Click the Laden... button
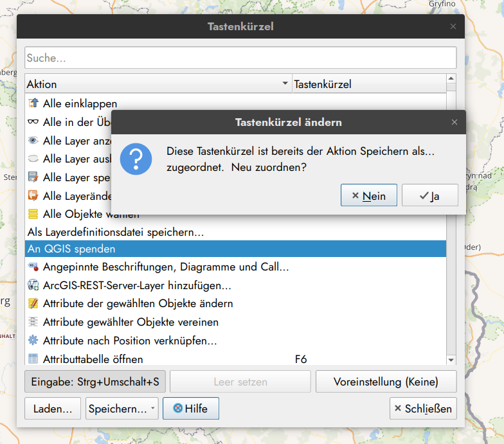Screen dimensions: 504x444 point(53,409)
